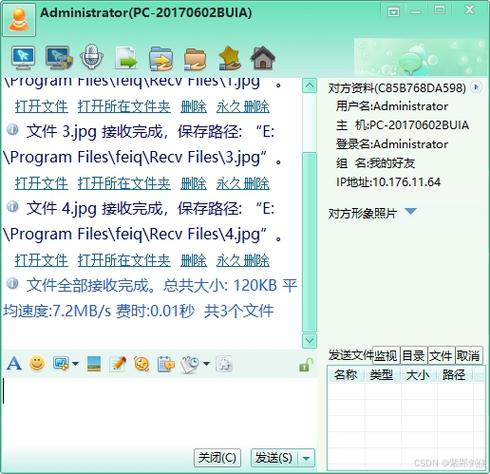Screen dimensions: 490x474
Task: Click the chat scrollbar down arrow
Action: click(x=309, y=341)
